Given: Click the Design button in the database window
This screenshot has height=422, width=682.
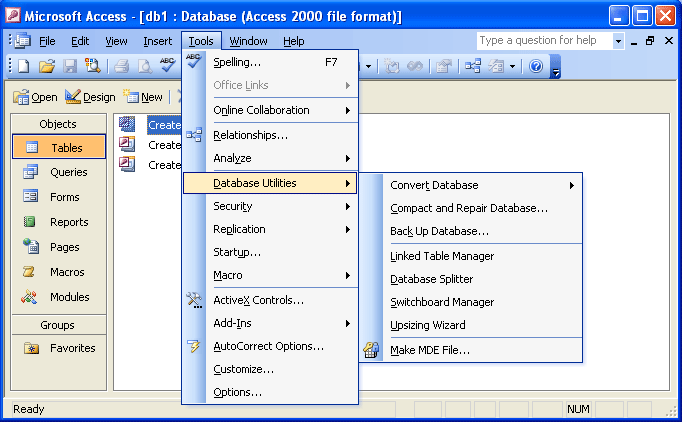Looking at the screenshot, I should pyautogui.click(x=90, y=97).
